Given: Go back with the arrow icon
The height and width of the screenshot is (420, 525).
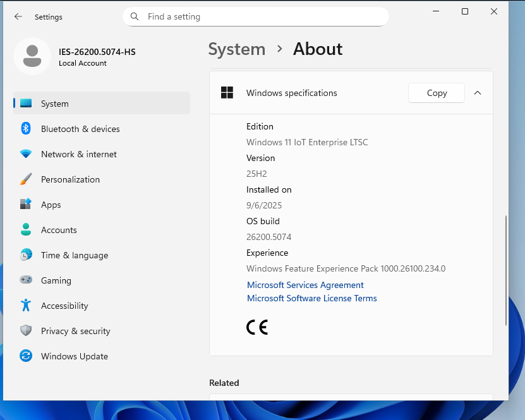Looking at the screenshot, I should point(18,16).
